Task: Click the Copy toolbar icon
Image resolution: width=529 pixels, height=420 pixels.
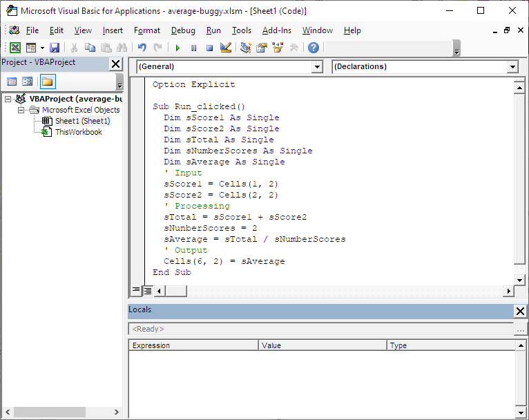Action: pos(90,48)
